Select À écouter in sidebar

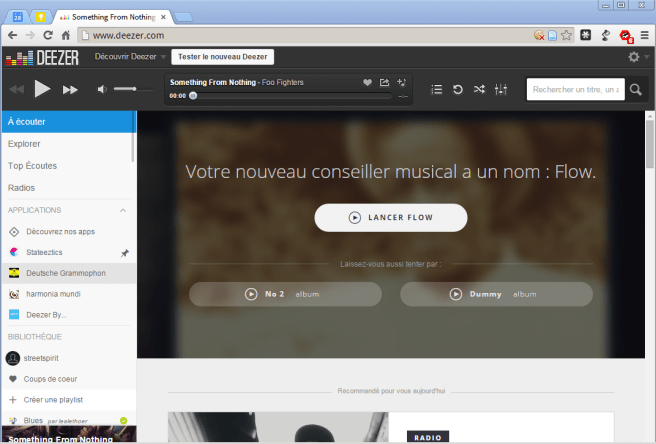point(69,122)
